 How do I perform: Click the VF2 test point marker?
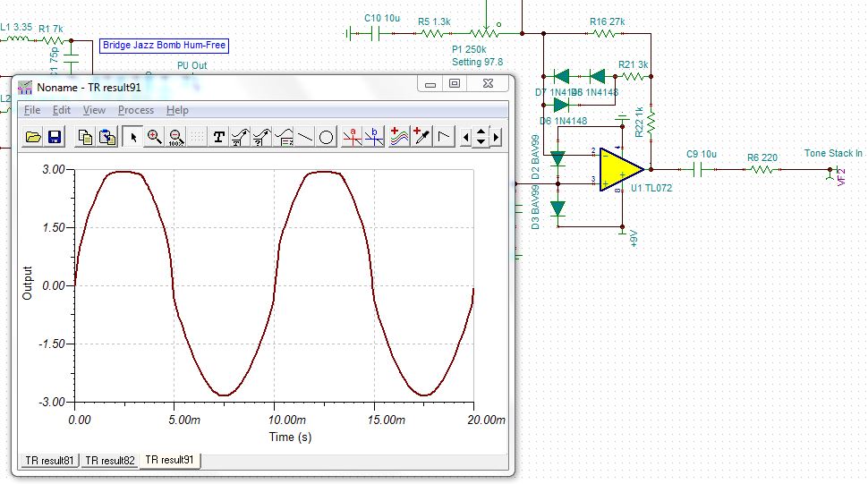(841, 177)
